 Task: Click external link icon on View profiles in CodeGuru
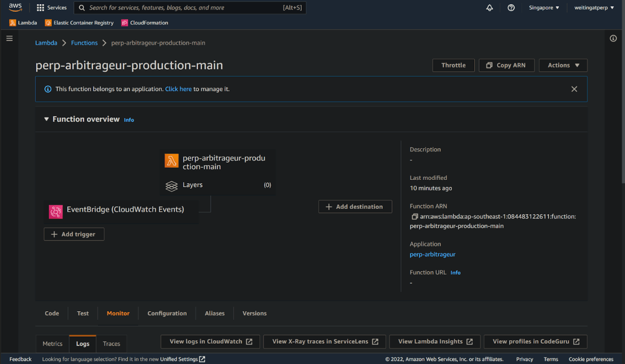[576, 342]
